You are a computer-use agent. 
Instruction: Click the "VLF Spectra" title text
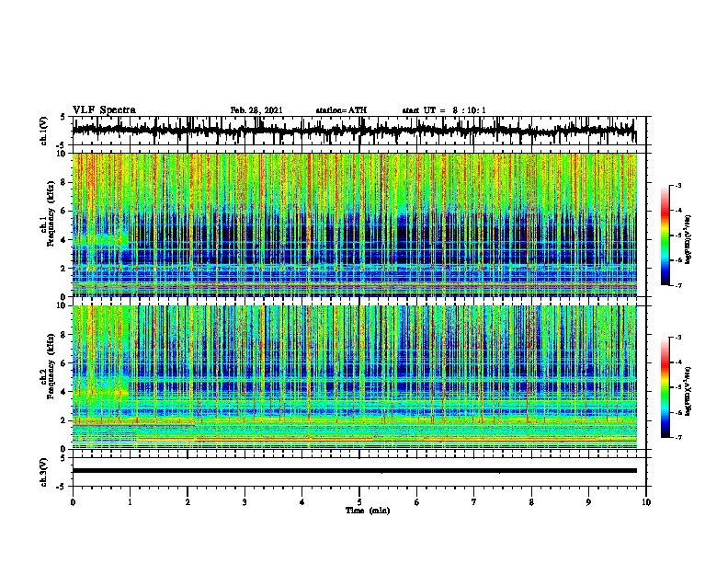pos(104,109)
